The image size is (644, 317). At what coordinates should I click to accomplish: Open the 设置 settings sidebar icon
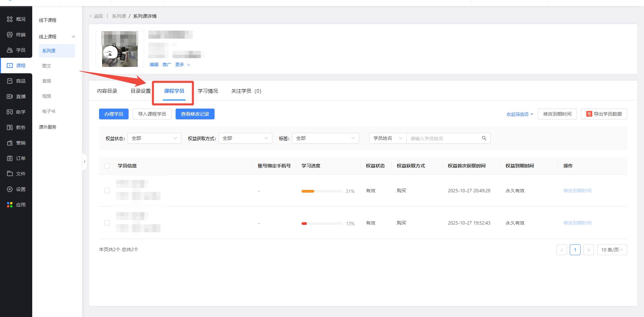(x=10, y=189)
